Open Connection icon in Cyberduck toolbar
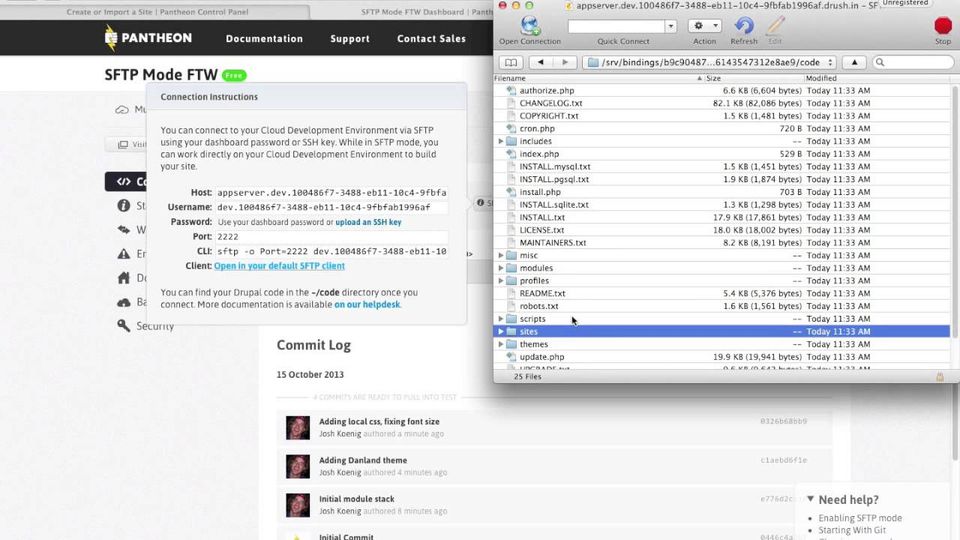The width and height of the screenshot is (960, 540). click(x=530, y=26)
